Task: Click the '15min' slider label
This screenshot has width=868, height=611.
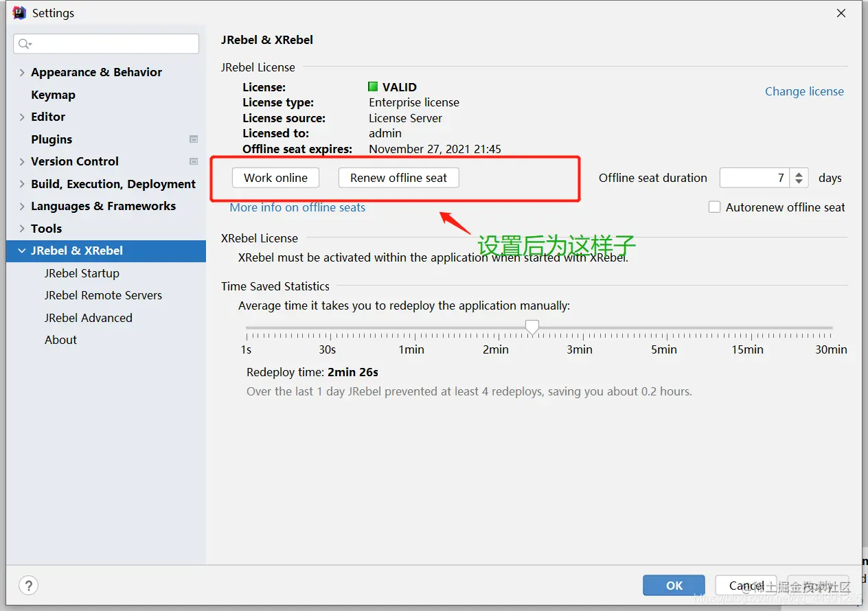Action: pos(747,349)
